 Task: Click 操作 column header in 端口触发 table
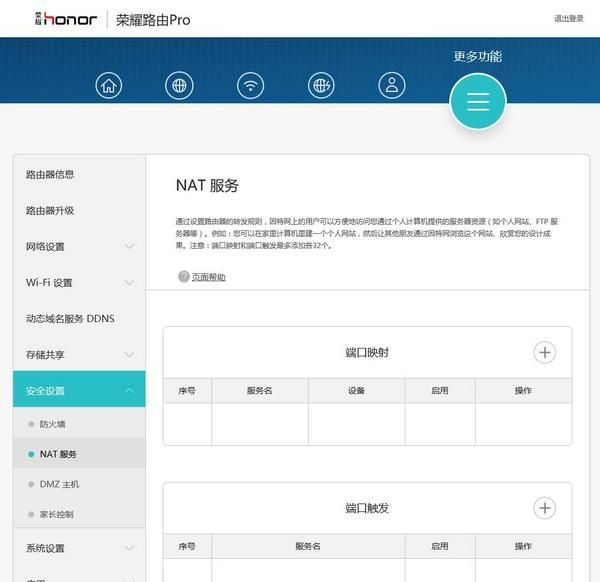tap(523, 546)
